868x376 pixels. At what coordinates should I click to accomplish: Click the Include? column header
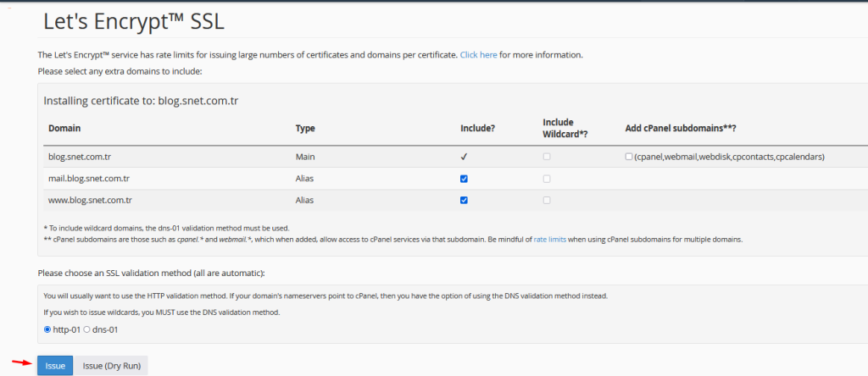[x=477, y=128]
